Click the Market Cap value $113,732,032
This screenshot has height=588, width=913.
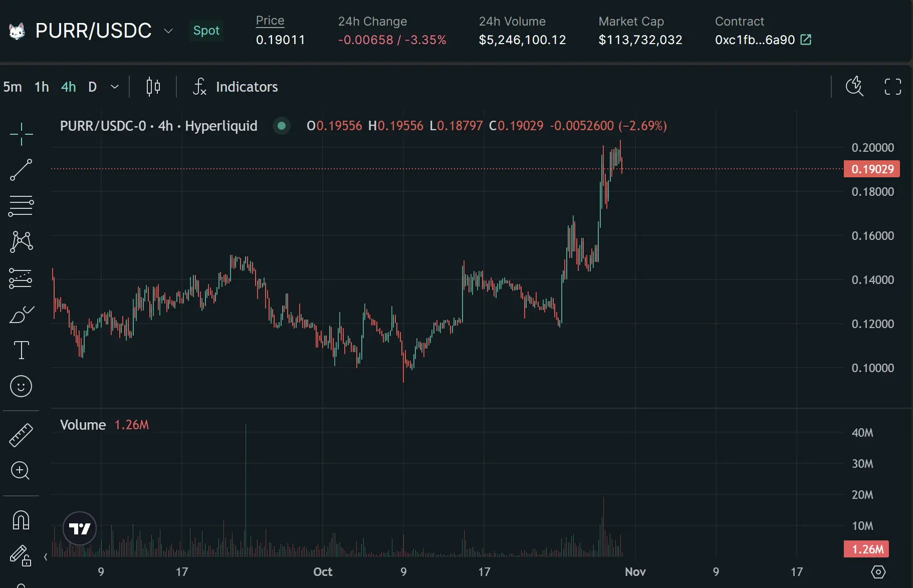[640, 40]
